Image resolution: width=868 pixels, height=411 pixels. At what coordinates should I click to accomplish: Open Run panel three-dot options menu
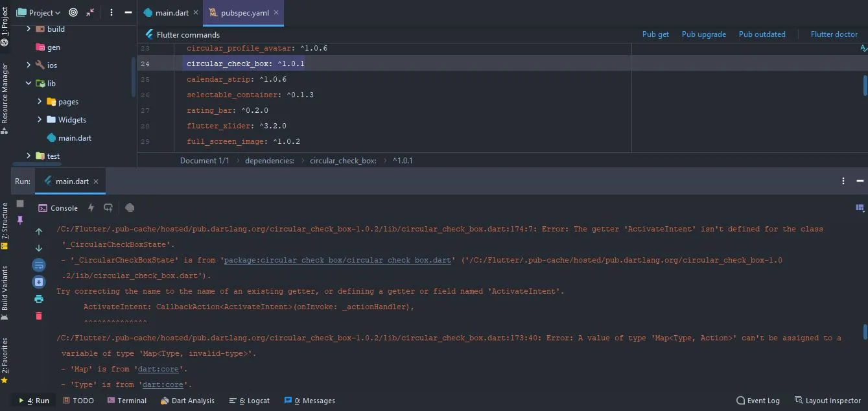pyautogui.click(x=843, y=182)
